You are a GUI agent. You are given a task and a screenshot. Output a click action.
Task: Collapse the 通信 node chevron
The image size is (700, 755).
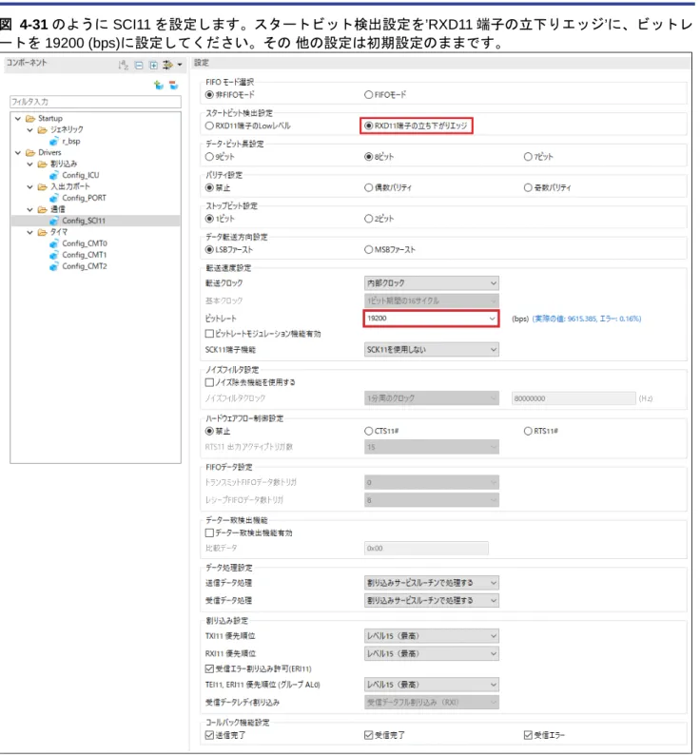coord(29,209)
